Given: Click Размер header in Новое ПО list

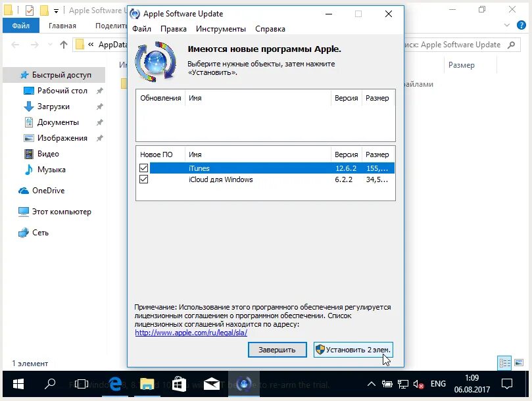Looking at the screenshot, I should 377,154.
